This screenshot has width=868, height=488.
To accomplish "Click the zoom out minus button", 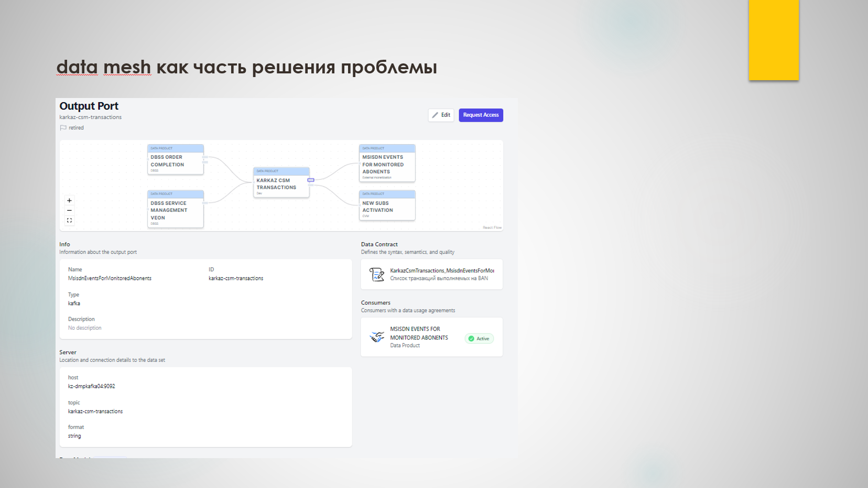I will point(69,210).
